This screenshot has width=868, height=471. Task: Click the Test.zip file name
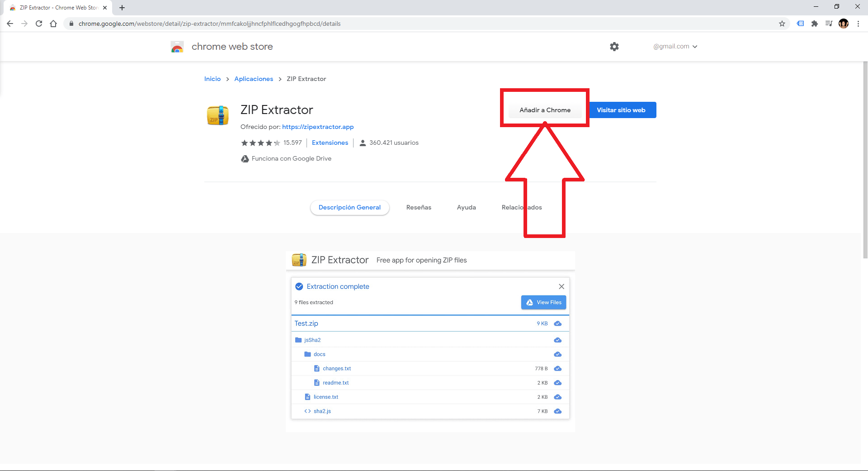(306, 324)
